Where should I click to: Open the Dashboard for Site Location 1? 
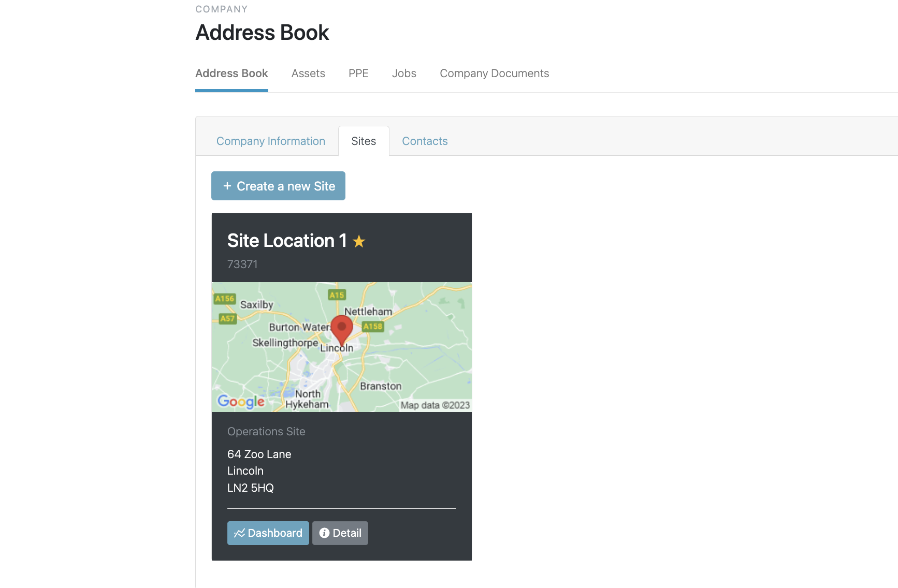(x=268, y=533)
